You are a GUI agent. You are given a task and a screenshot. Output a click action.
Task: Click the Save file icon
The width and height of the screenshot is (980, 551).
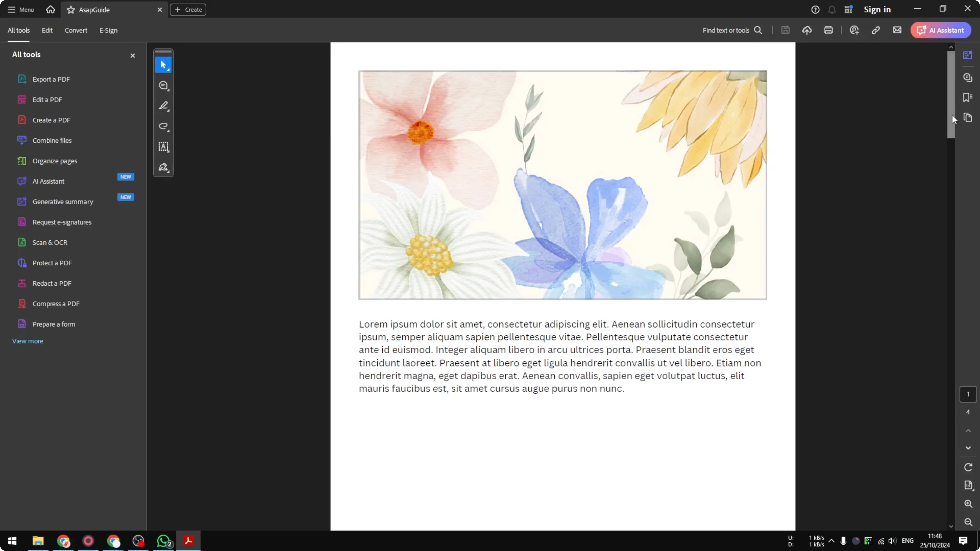pyautogui.click(x=786, y=30)
